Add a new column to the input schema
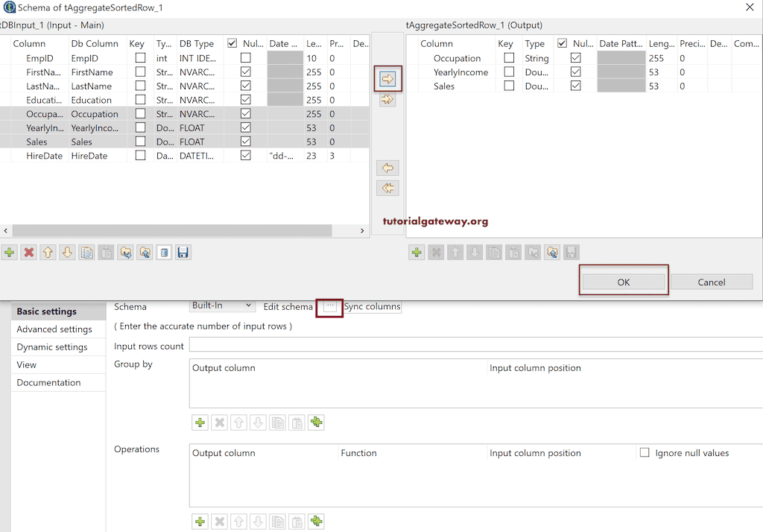Image resolution: width=763 pixels, height=532 pixels. [9, 252]
